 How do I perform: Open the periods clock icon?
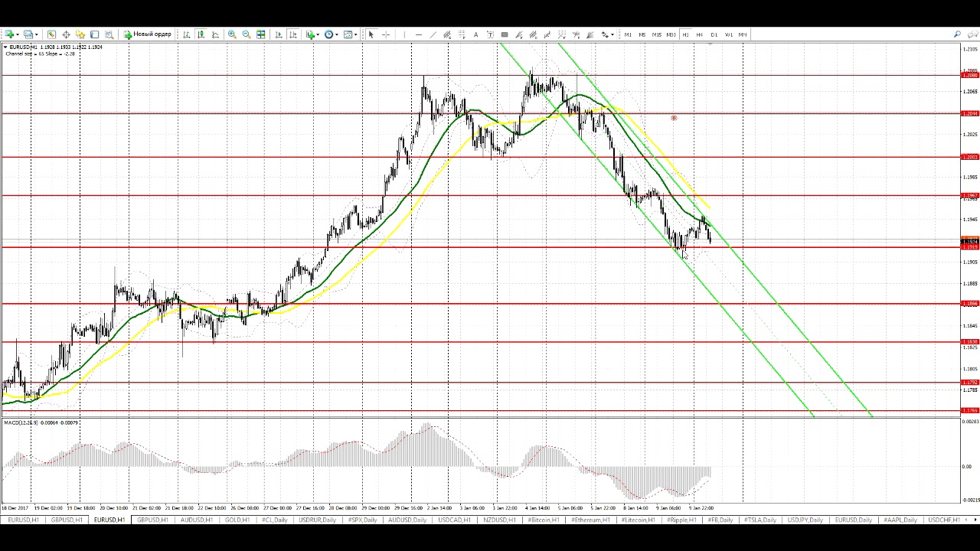pos(328,34)
